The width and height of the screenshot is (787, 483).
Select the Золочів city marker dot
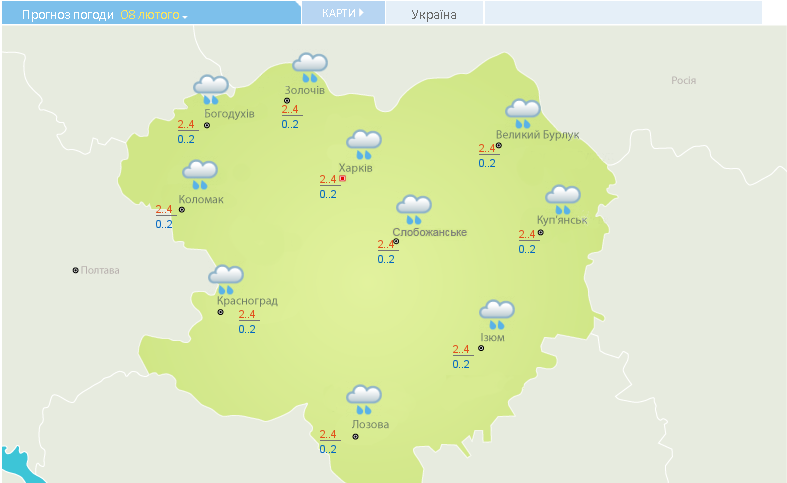pos(287,101)
